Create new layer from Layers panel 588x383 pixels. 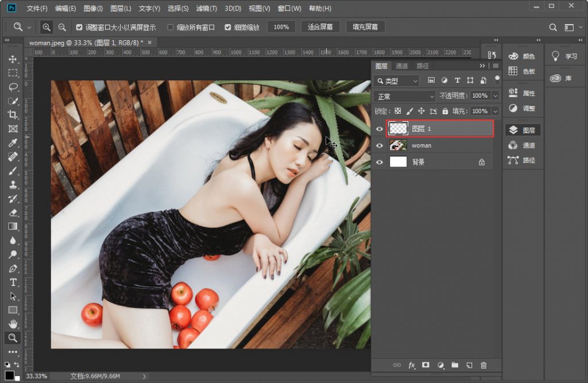pos(469,365)
